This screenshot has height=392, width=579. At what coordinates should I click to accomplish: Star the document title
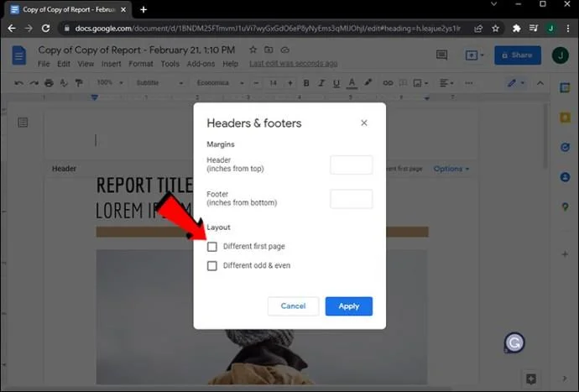253,50
